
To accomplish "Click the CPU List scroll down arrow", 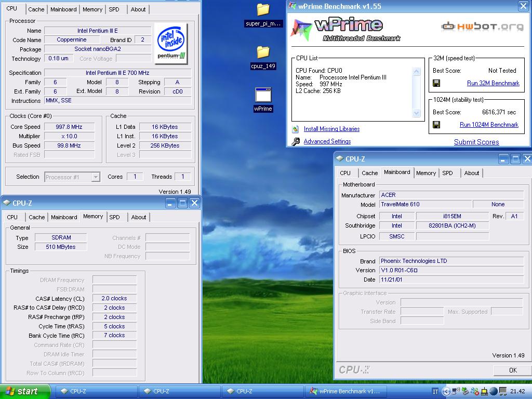I will [416, 113].
